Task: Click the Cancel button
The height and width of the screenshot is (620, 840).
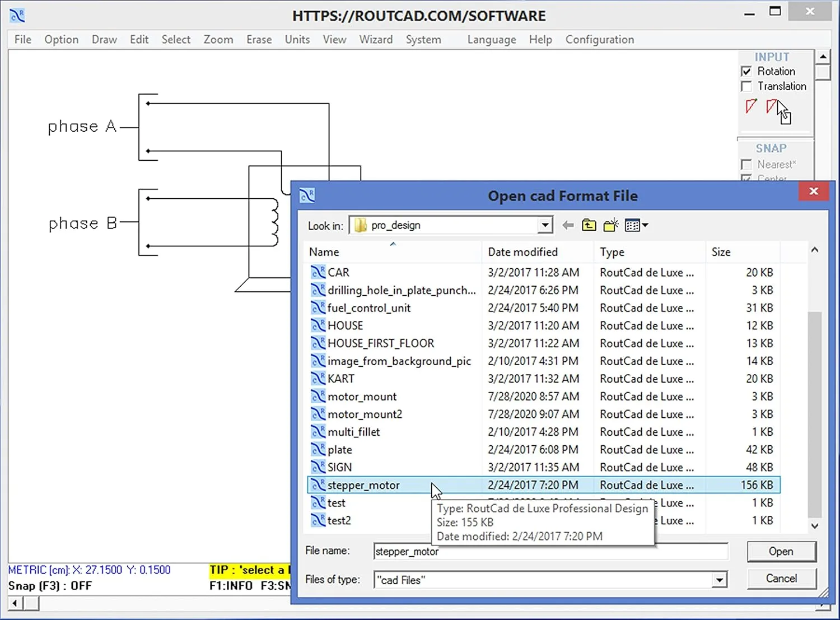Action: 781,578
